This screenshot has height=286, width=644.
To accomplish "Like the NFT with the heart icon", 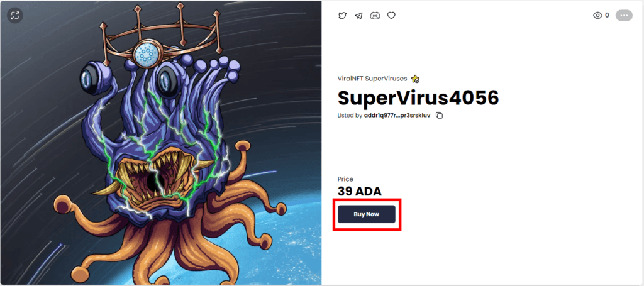I will click(391, 16).
